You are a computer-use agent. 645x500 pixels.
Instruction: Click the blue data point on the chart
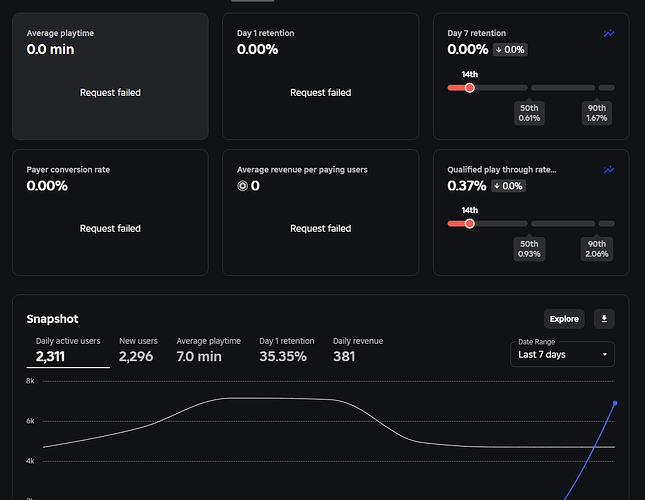coord(615,403)
